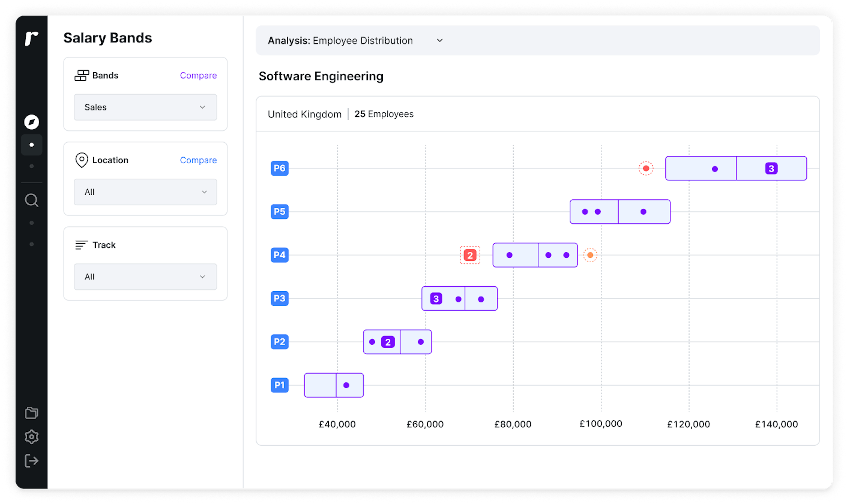This screenshot has width=847, height=504.
Task: Select the P6 band label on the chart
Action: [279, 168]
